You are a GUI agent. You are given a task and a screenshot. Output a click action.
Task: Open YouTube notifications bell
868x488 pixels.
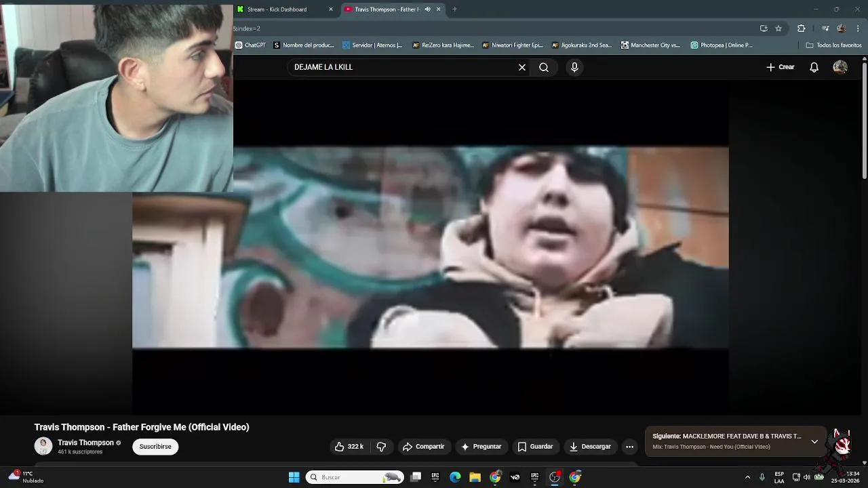[814, 67]
